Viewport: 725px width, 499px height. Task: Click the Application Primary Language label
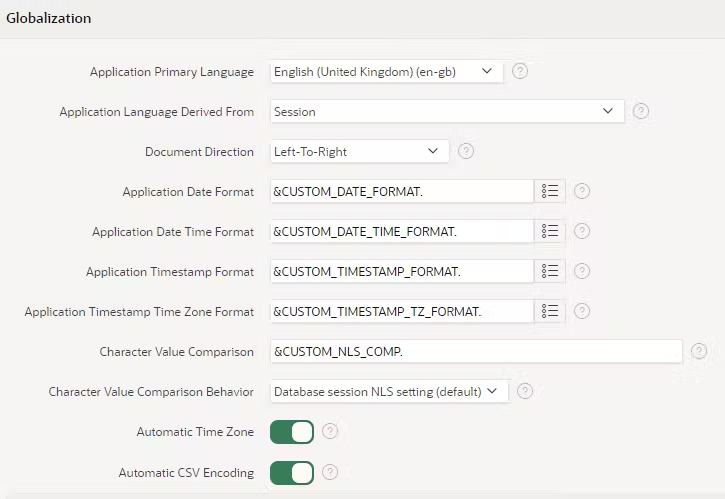click(x=172, y=72)
